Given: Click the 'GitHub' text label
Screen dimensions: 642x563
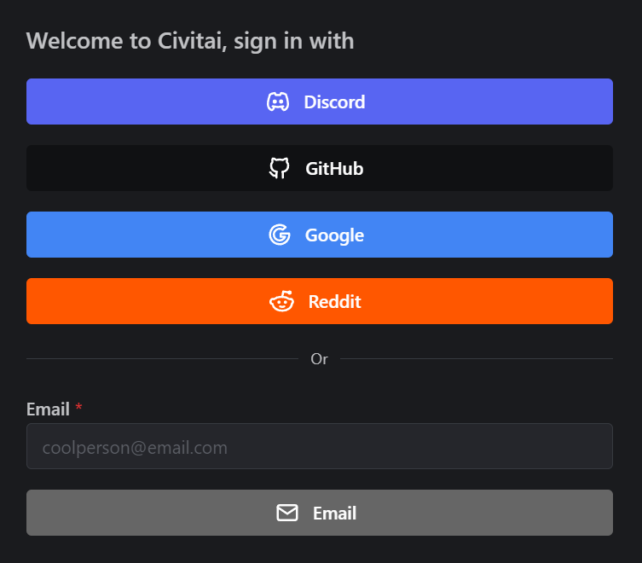Looking at the screenshot, I should point(334,169).
